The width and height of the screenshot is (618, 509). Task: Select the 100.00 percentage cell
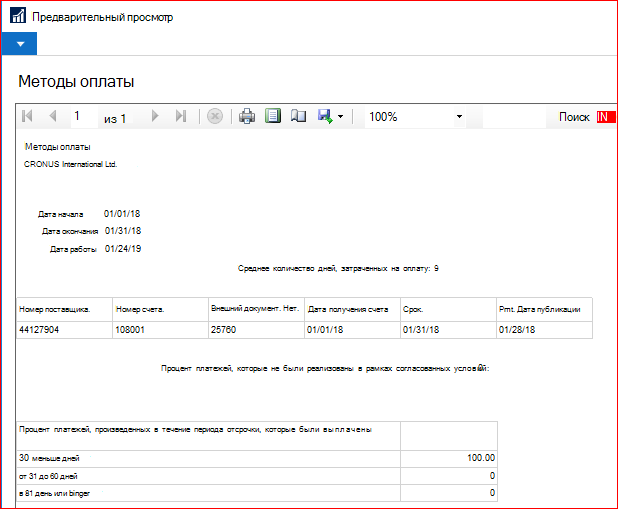click(449, 459)
